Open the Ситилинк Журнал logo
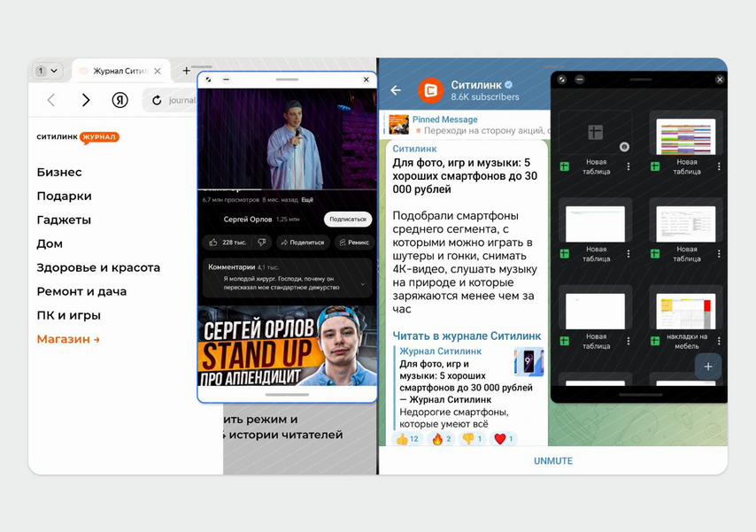 coord(78,137)
